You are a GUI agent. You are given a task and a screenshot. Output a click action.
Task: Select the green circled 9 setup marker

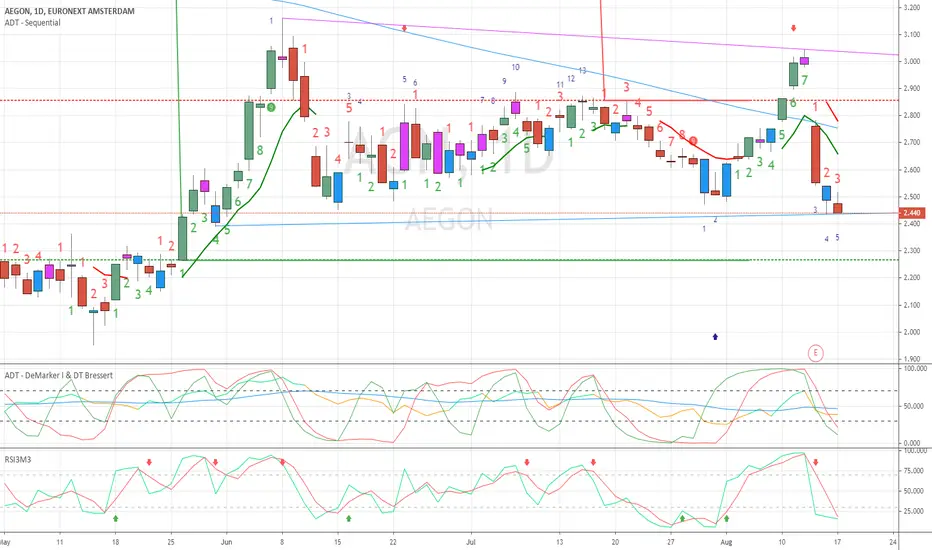[271, 108]
